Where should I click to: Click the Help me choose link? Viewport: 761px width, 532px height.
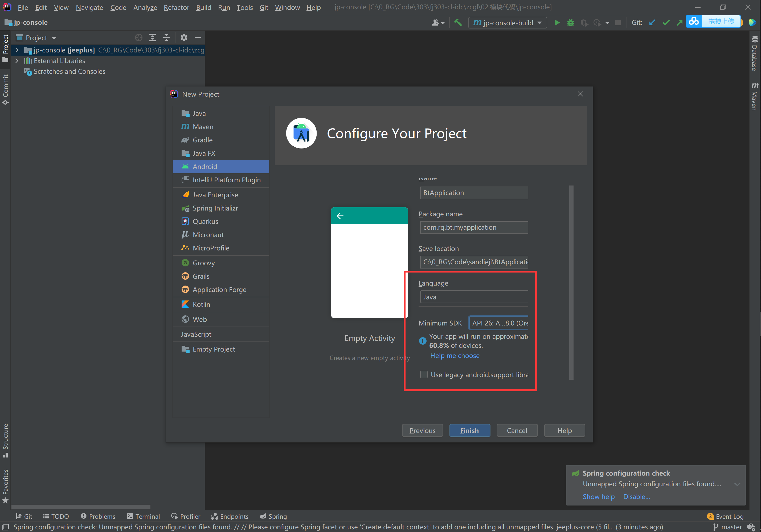455,356
